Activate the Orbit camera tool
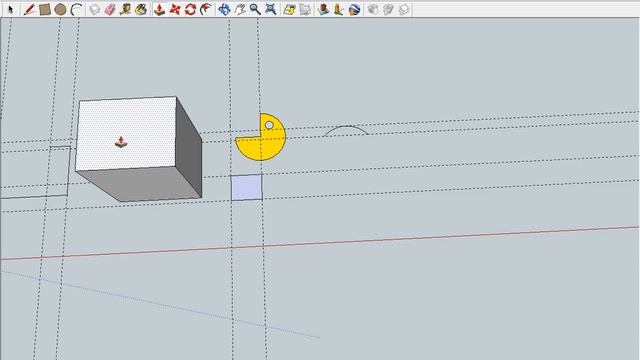640x360 pixels. pyautogui.click(x=224, y=9)
